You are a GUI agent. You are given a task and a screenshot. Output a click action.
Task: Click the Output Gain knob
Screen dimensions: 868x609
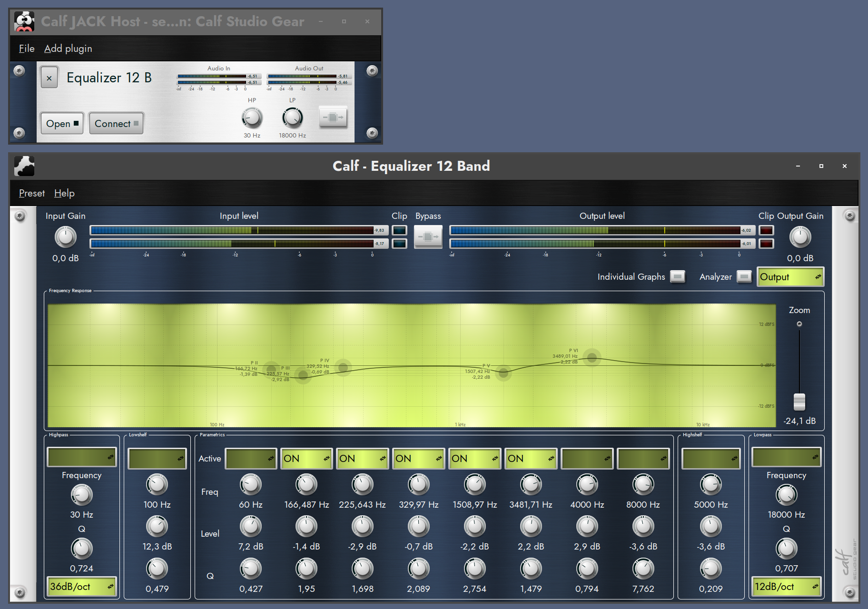pos(800,237)
